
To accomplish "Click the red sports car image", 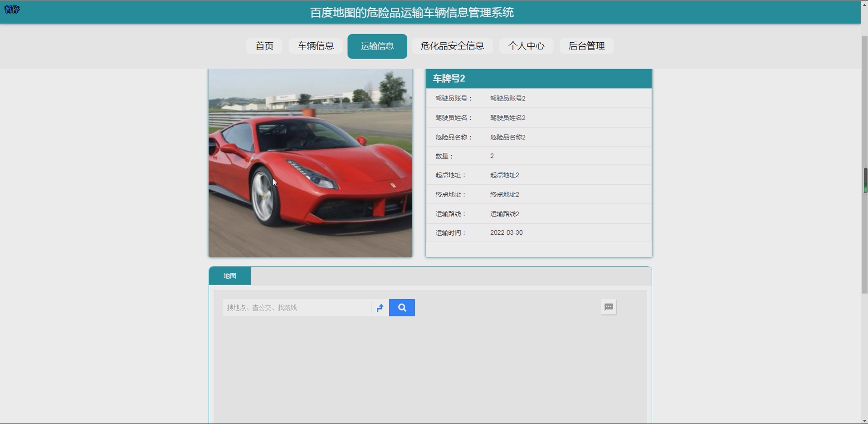I will coord(311,163).
